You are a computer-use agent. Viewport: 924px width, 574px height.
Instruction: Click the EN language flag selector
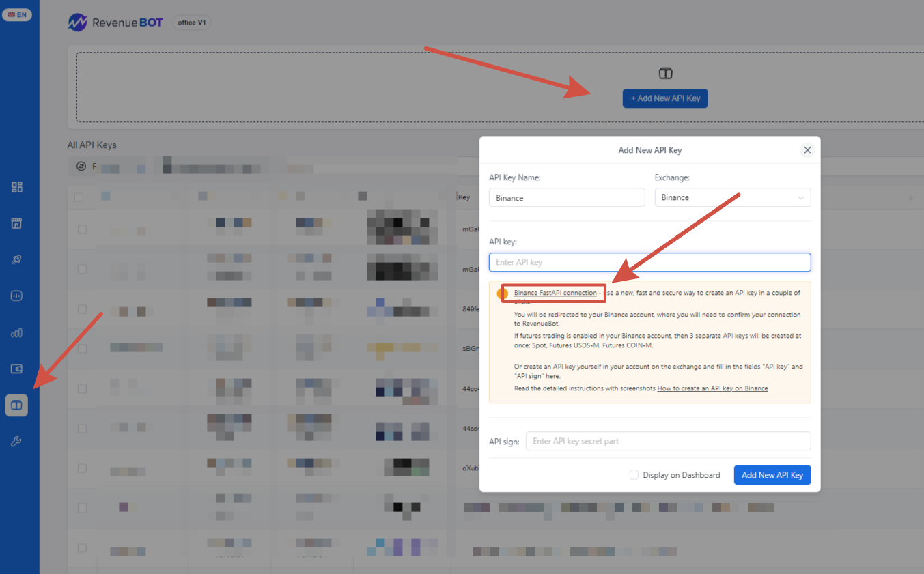(17, 14)
